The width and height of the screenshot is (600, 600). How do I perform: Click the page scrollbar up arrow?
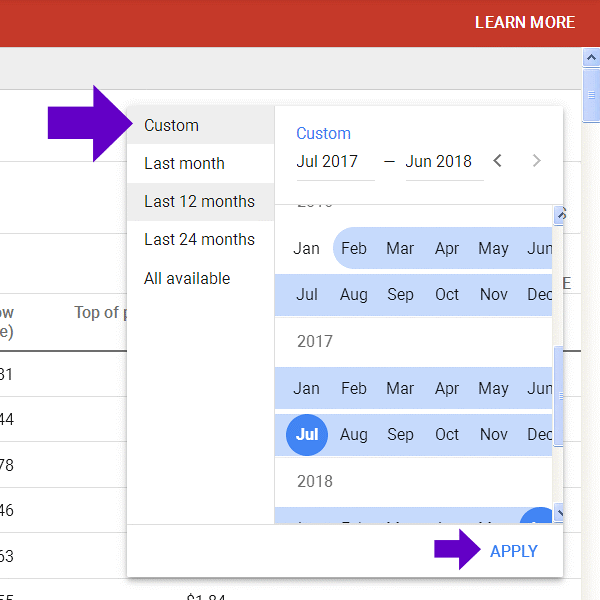point(590,57)
